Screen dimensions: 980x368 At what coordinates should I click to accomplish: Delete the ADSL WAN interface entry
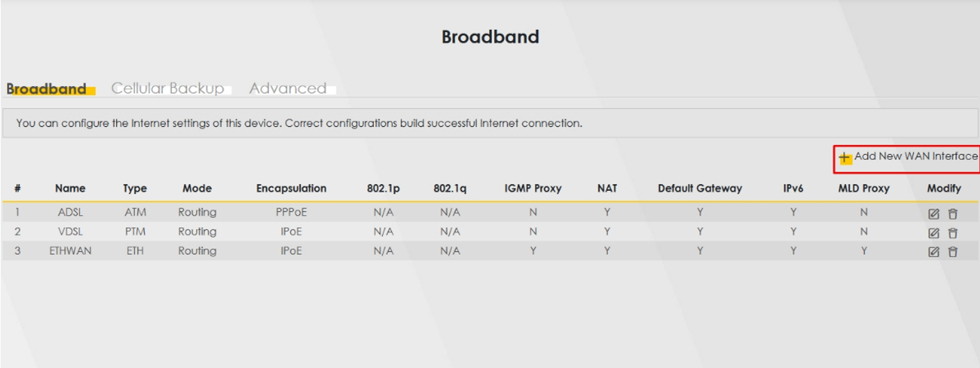953,212
